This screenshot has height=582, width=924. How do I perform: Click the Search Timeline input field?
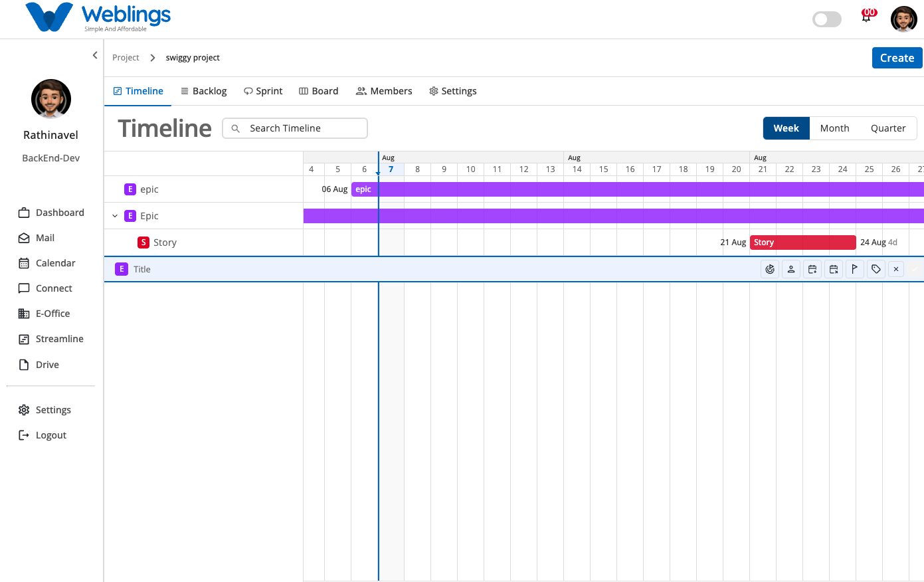click(295, 128)
